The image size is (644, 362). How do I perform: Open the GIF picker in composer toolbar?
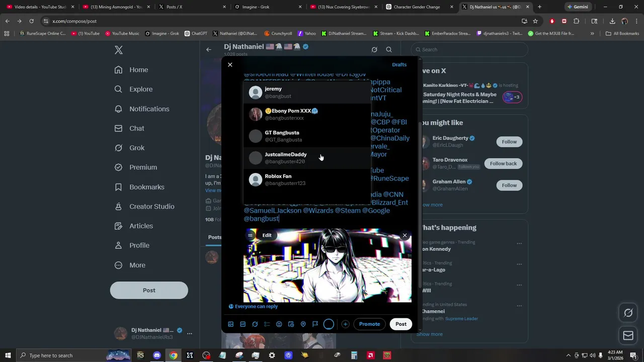click(x=243, y=324)
